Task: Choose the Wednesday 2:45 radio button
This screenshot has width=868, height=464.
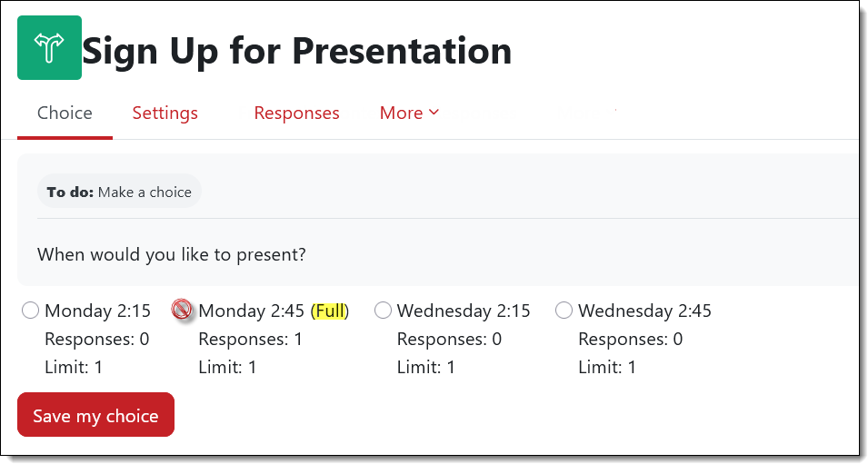Action: (x=564, y=311)
